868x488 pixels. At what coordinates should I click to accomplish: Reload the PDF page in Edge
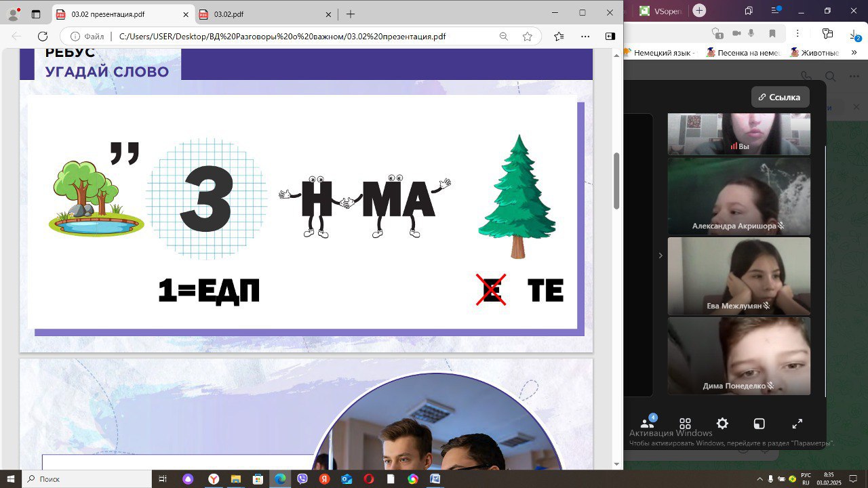[x=43, y=37]
